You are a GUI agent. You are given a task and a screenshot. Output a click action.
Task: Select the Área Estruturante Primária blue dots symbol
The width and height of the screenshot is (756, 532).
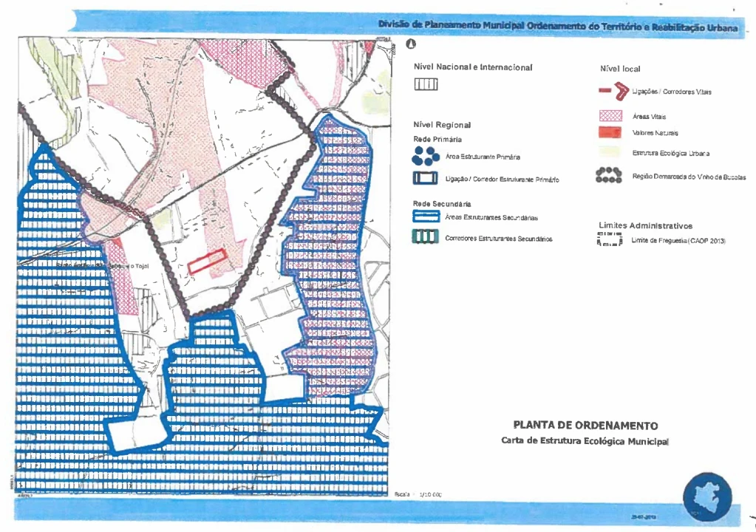pos(426,155)
